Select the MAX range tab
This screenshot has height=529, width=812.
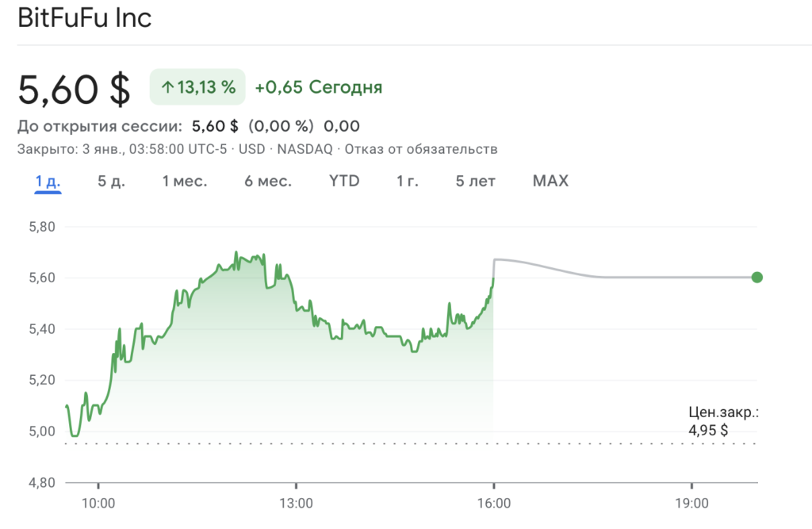tap(550, 181)
